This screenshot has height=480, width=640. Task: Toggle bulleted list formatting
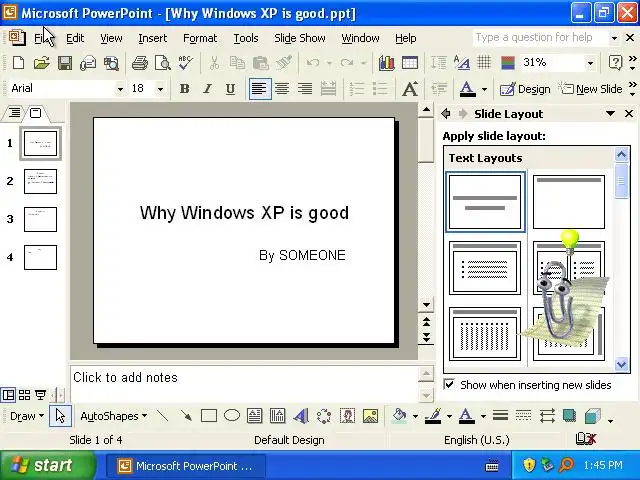[x=380, y=89]
